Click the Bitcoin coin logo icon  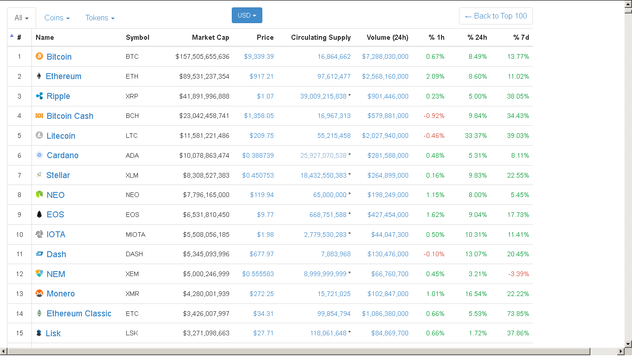click(x=39, y=56)
